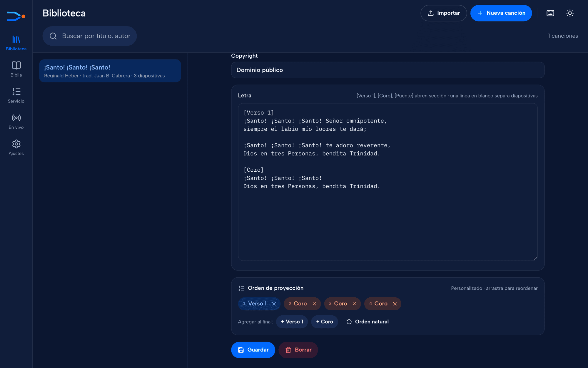Click inside the Letra lyrics textarea
The width and height of the screenshot is (588, 368).
pos(388,182)
